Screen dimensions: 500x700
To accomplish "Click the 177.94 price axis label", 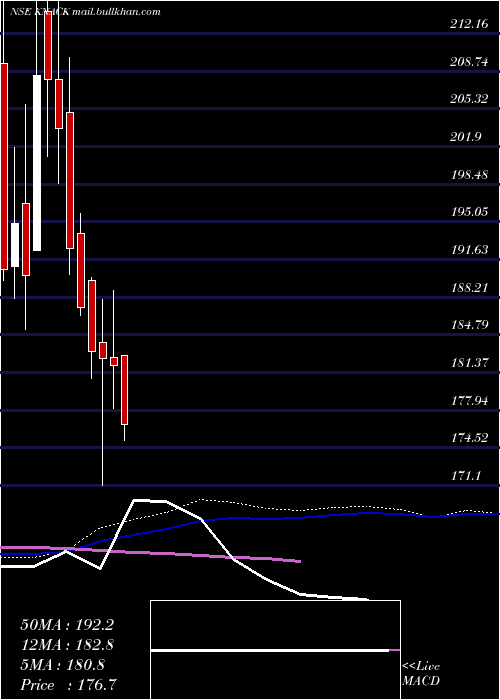I will [x=469, y=400].
